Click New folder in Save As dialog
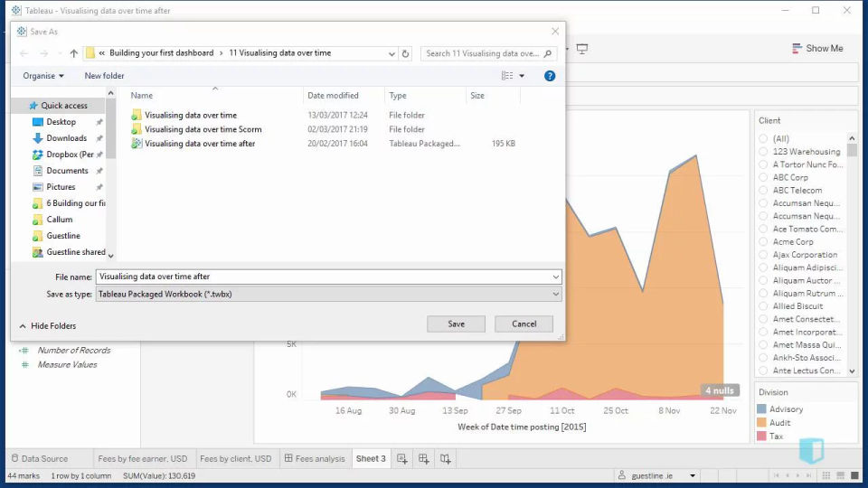The image size is (868, 488). [x=104, y=76]
